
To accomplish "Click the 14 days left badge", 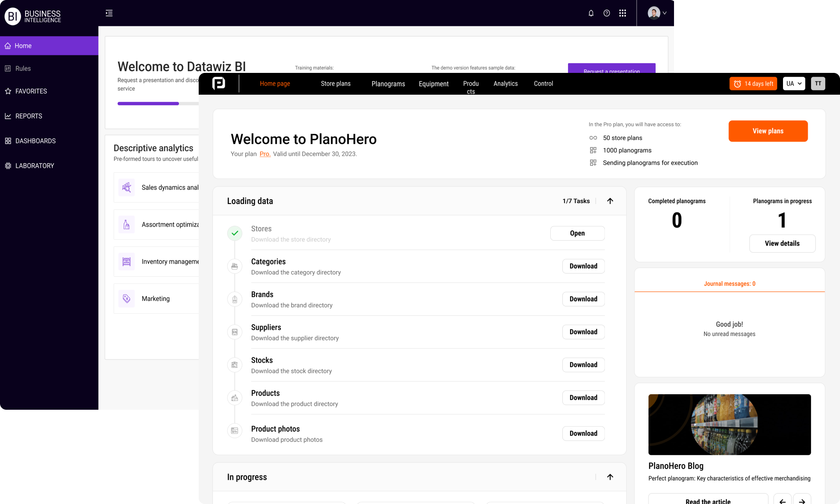I will coord(753,83).
